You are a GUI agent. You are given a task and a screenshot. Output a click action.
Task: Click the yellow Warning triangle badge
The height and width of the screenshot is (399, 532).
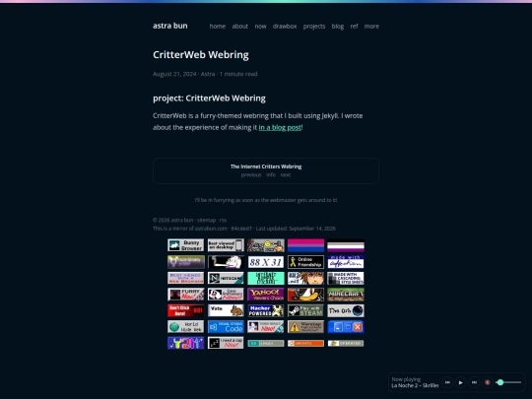pyautogui.click(x=305, y=327)
